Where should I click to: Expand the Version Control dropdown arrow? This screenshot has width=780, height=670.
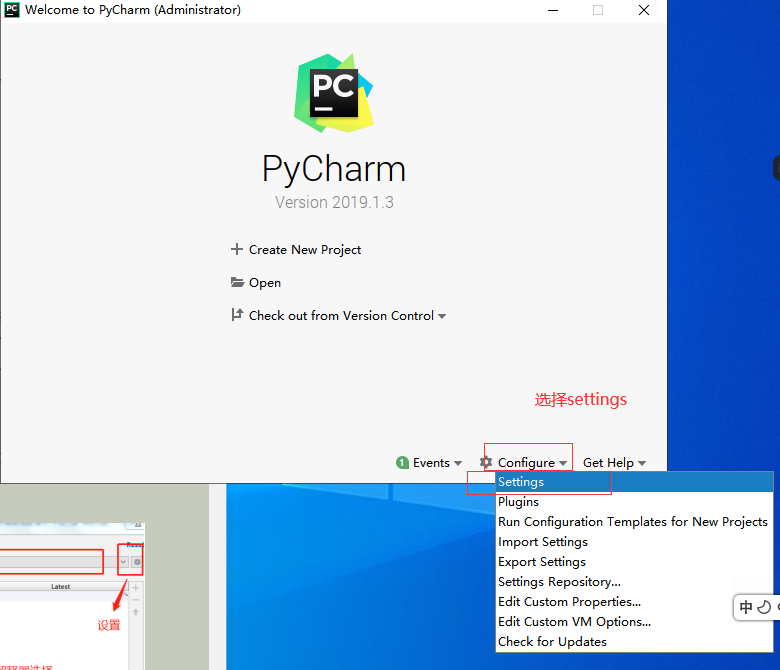tap(442, 316)
